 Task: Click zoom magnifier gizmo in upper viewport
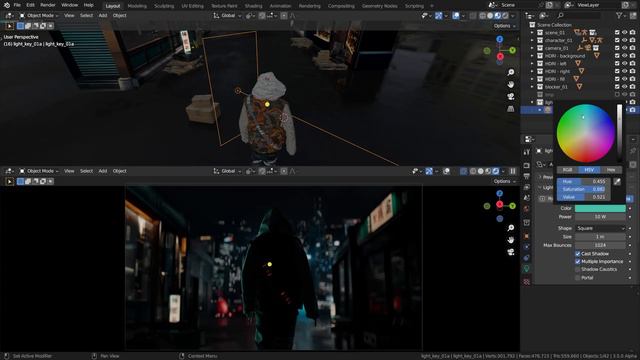coord(511,72)
